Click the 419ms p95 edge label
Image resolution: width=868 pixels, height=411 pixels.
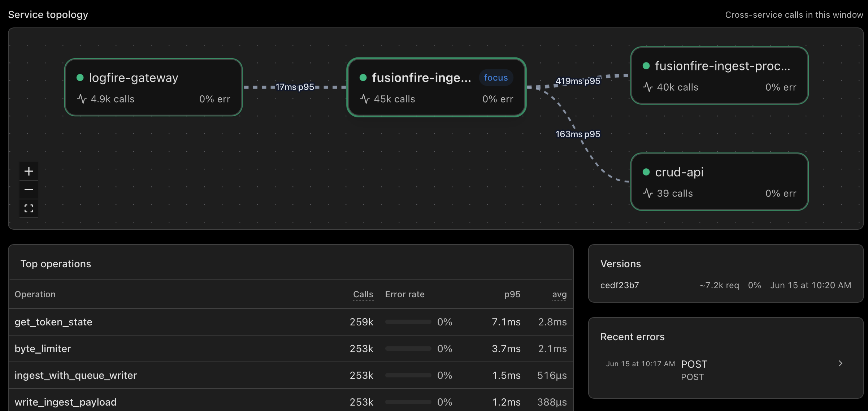(578, 81)
